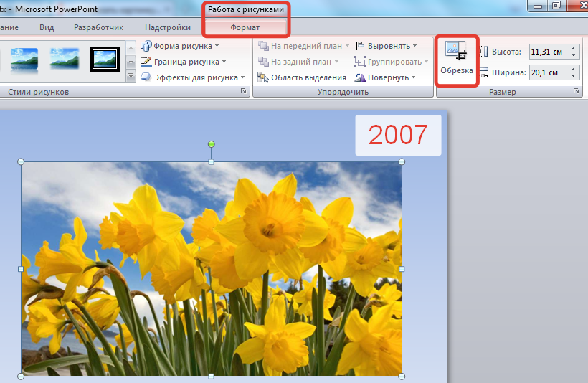Viewport: 588px width, 383px height.
Task: Expand the На задний план arrow
Action: 337,62
